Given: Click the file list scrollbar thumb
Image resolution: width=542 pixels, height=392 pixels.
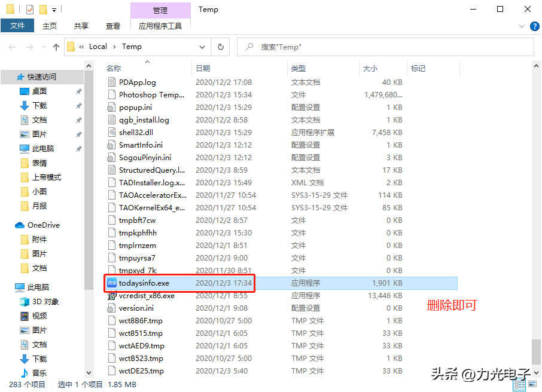Looking at the screenshot, I should (536, 351).
